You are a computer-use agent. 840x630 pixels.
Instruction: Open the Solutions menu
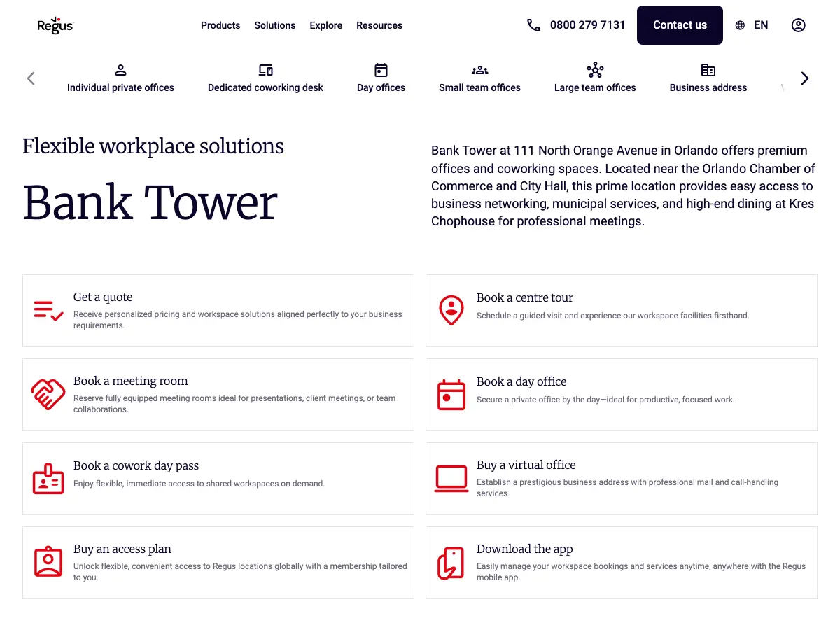(275, 25)
